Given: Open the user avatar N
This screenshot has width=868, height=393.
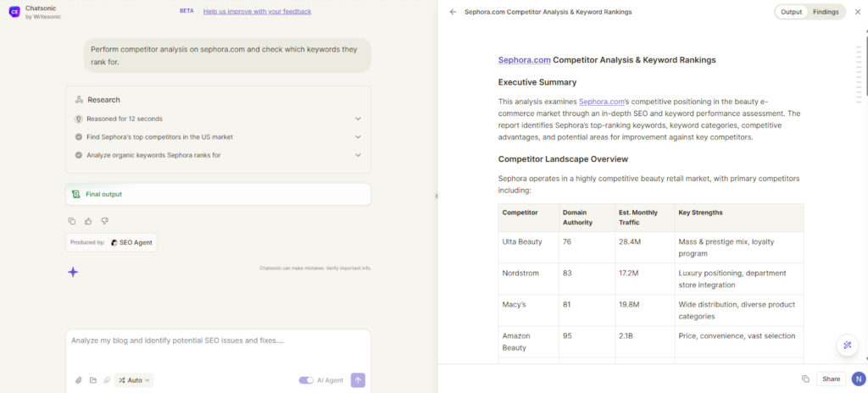Looking at the screenshot, I should tap(859, 379).
